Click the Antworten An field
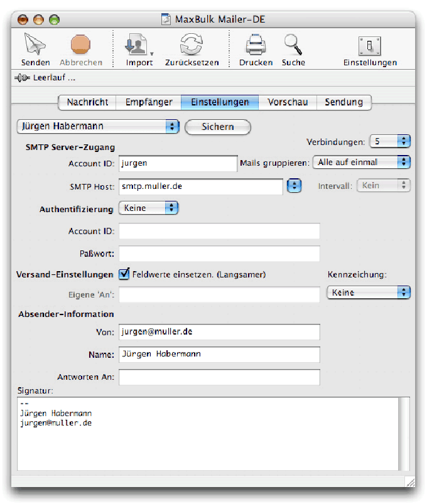 [x=219, y=377]
